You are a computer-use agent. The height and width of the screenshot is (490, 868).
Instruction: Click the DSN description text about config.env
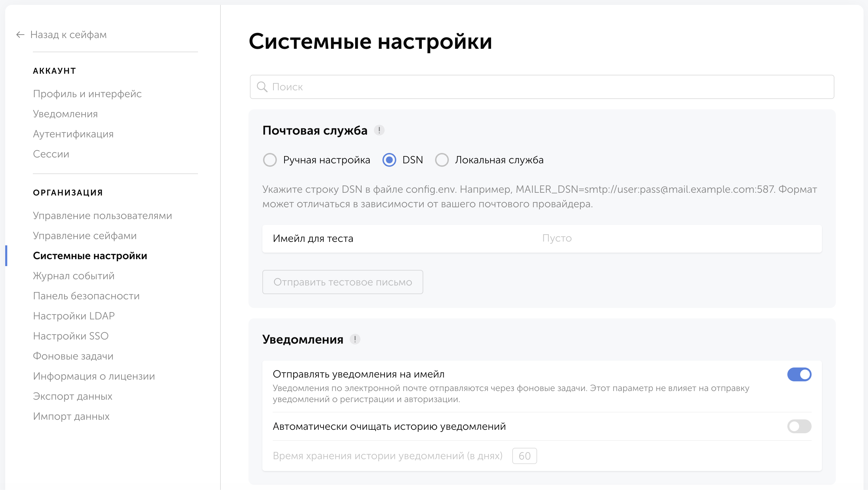(x=540, y=197)
